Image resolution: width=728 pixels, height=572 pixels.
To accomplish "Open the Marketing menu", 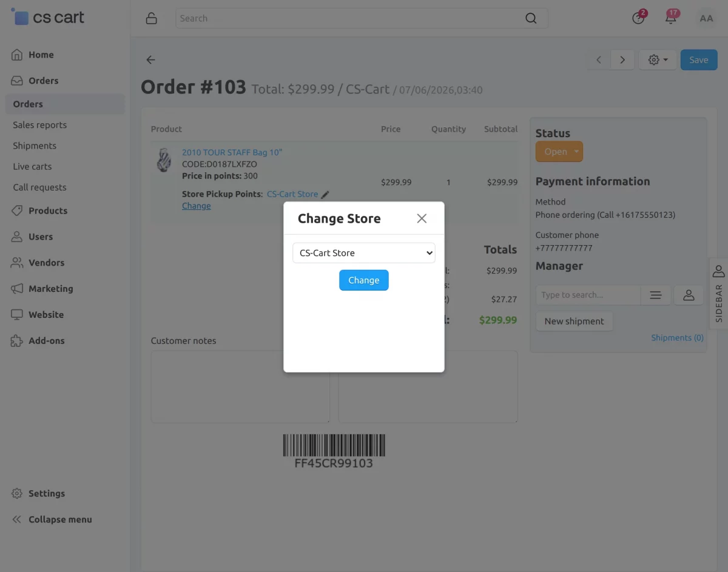I will tap(50, 289).
